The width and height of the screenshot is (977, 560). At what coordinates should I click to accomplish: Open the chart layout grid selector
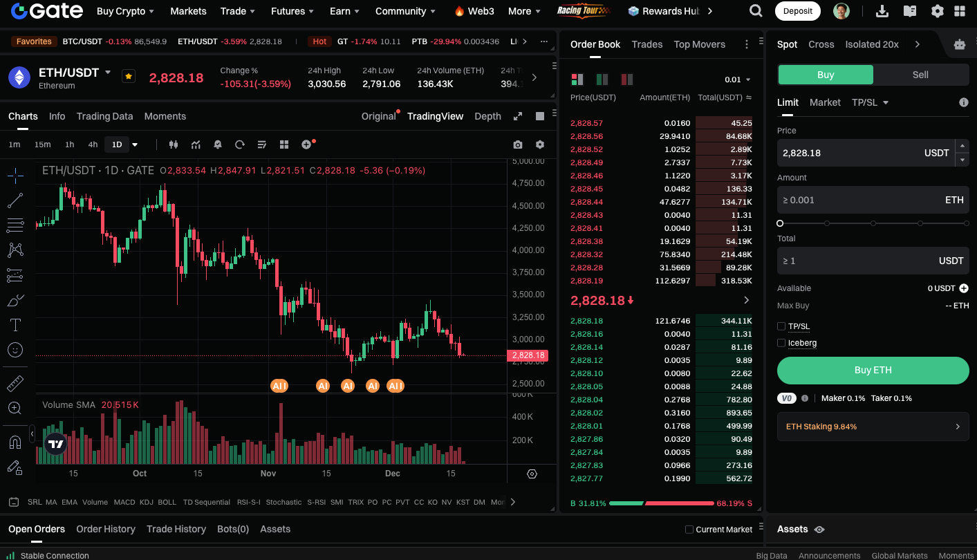click(x=284, y=144)
